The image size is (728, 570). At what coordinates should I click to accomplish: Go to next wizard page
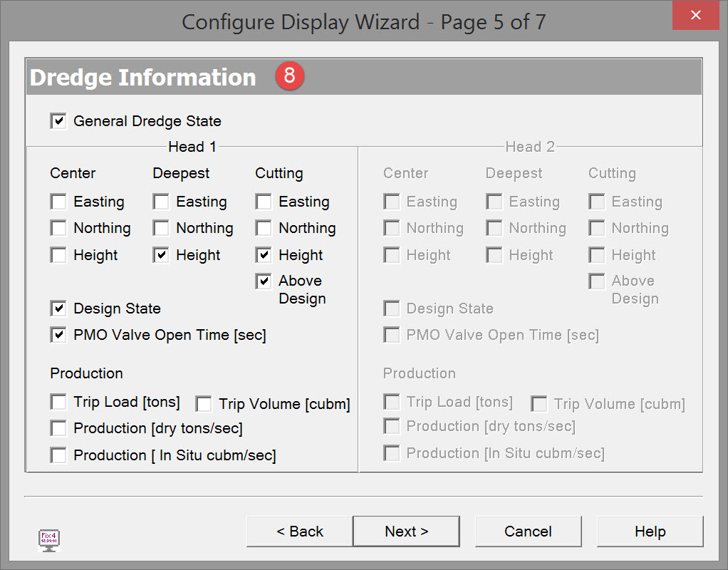point(406,532)
